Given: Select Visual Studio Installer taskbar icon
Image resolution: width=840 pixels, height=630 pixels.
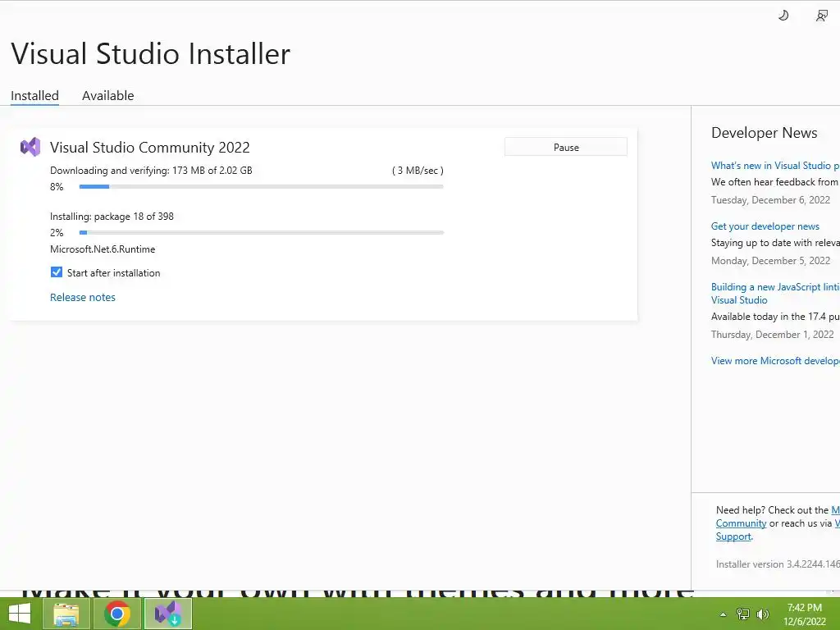Looking at the screenshot, I should point(168,614).
